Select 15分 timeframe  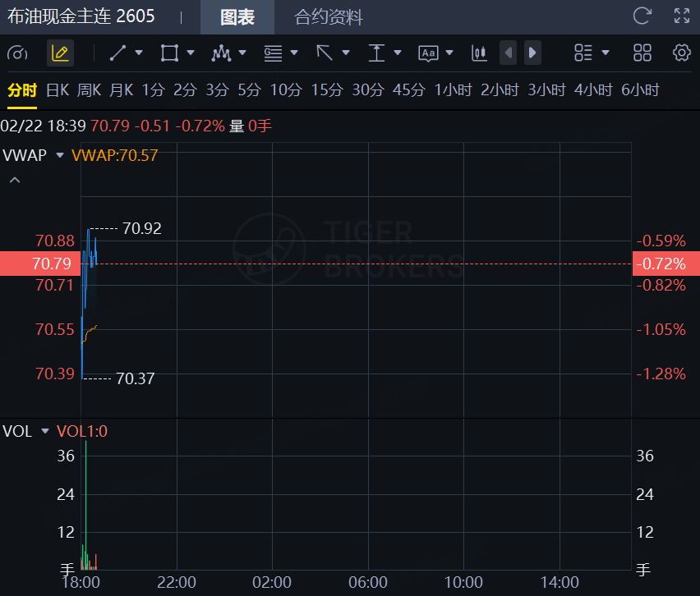pos(327,90)
